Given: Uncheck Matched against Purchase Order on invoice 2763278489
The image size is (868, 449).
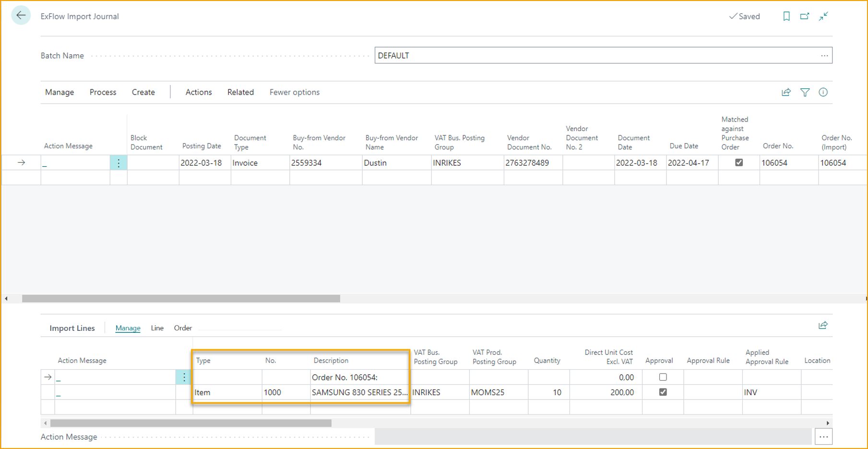Looking at the screenshot, I should [x=739, y=162].
